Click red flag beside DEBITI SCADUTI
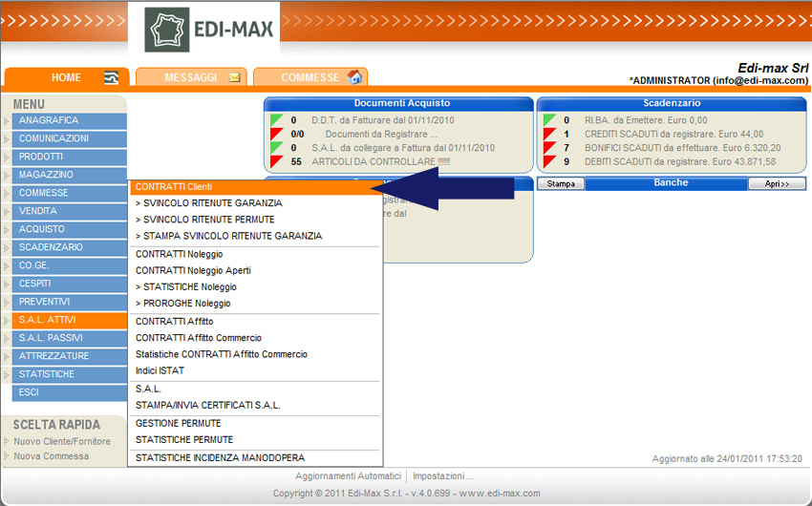812x506 pixels. (x=550, y=162)
